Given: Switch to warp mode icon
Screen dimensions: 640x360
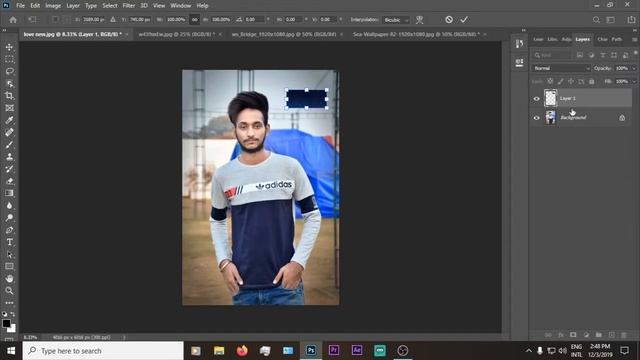Looking at the screenshot, I should coord(419,20).
